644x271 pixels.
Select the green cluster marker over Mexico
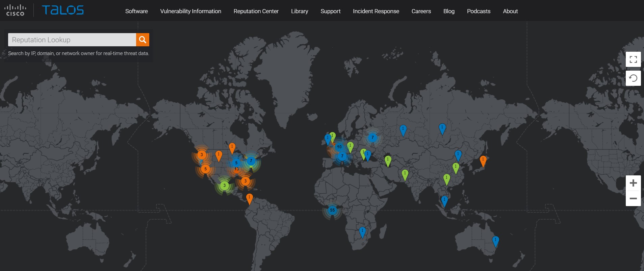[x=224, y=186]
